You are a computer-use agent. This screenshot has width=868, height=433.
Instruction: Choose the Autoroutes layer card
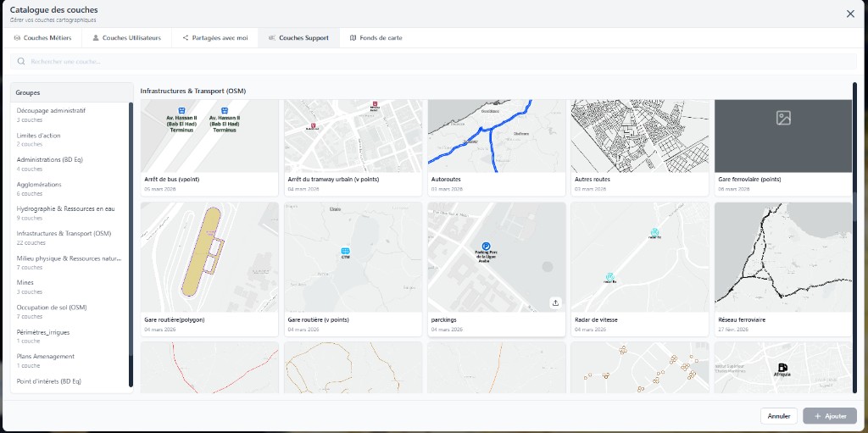tap(497, 147)
